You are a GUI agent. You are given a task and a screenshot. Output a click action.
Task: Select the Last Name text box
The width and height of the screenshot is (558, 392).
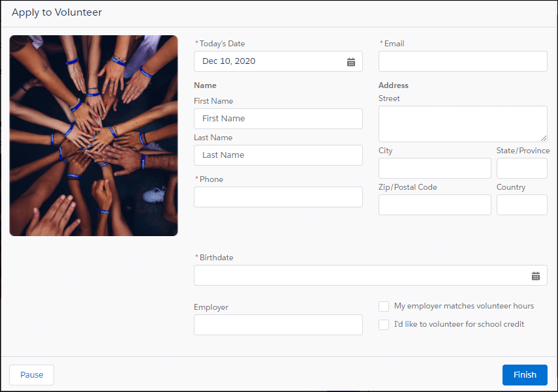278,155
